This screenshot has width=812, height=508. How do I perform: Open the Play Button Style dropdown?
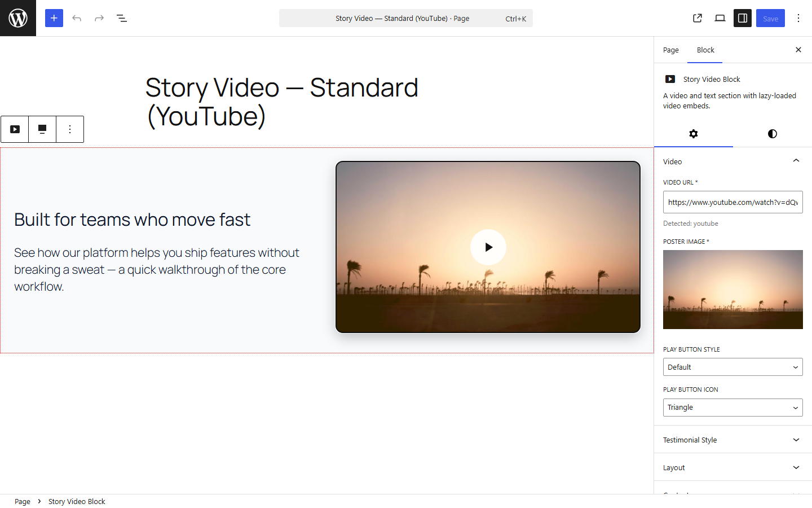point(733,367)
